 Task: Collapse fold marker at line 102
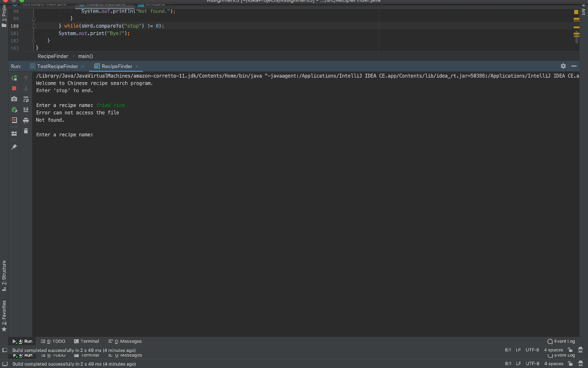coord(34,41)
